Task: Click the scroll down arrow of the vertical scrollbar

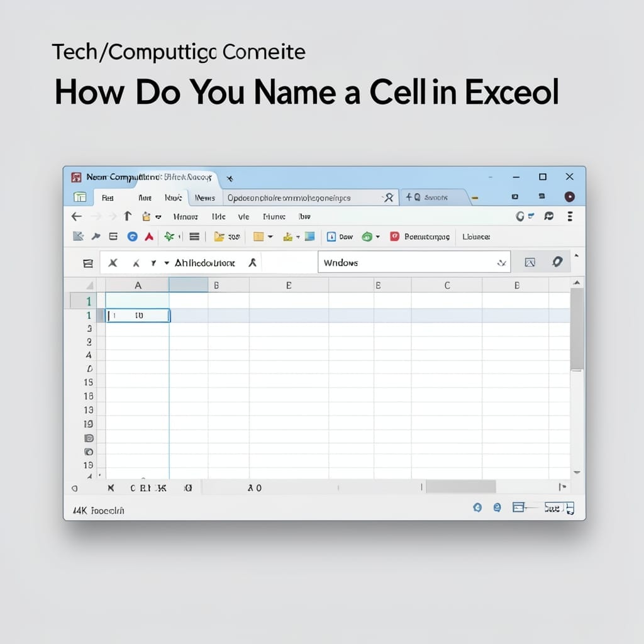Action: pyautogui.click(x=577, y=472)
